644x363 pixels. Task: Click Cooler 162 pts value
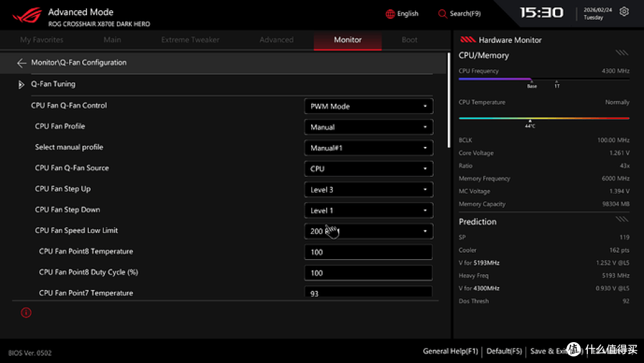click(620, 250)
